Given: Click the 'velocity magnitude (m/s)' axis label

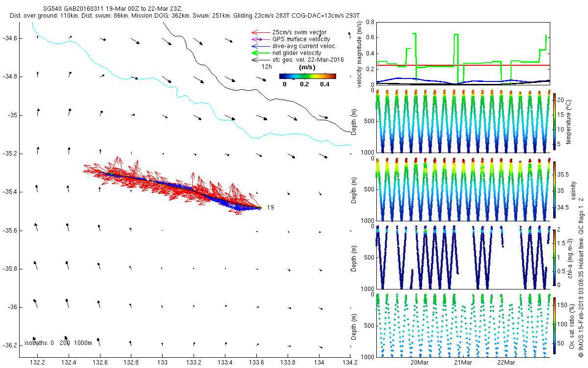Looking at the screenshot, I should pyautogui.click(x=359, y=54).
